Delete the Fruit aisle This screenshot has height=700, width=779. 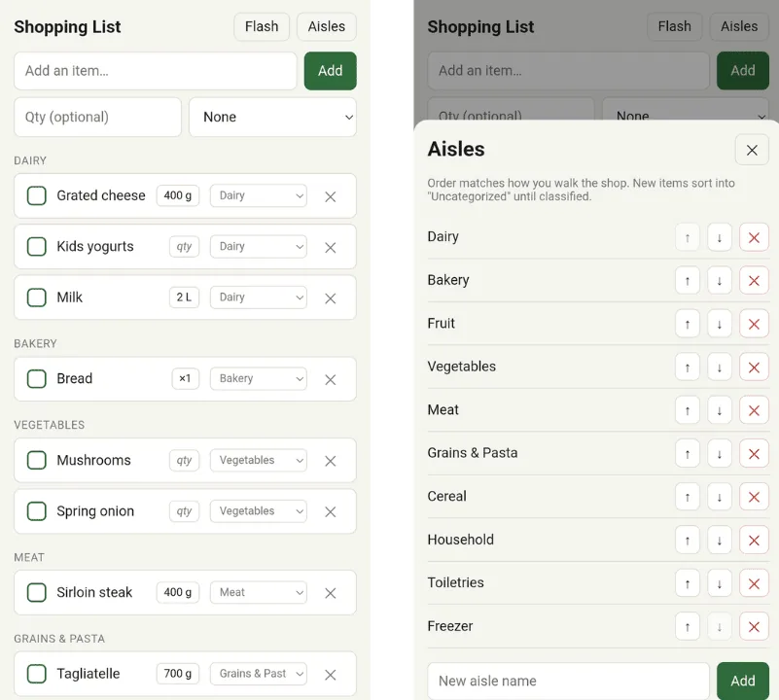[754, 324]
